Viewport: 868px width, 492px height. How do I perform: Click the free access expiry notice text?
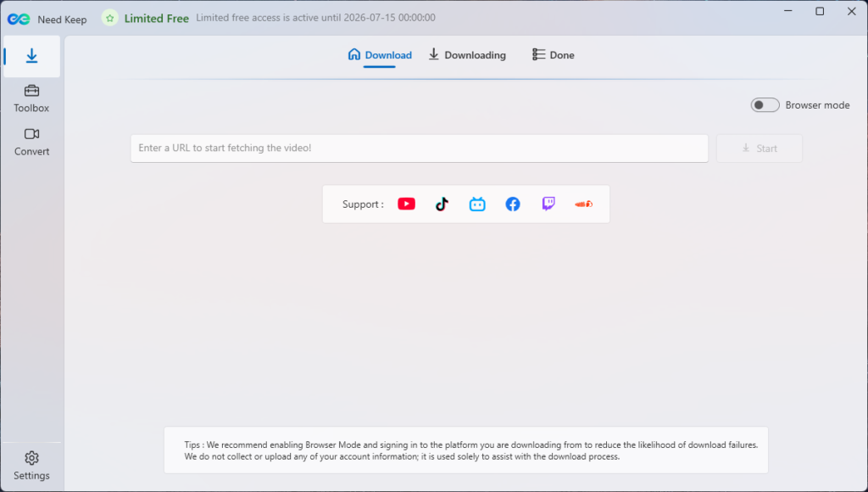click(x=315, y=18)
